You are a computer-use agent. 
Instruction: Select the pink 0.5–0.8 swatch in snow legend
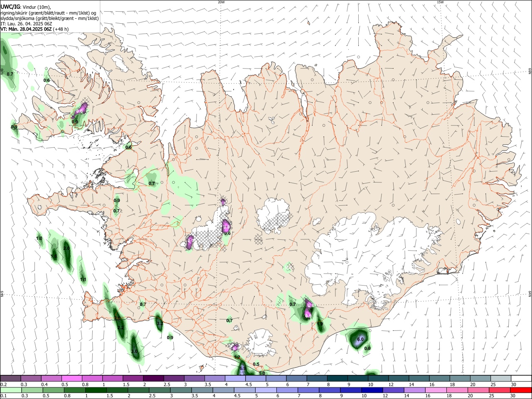click(x=72, y=379)
